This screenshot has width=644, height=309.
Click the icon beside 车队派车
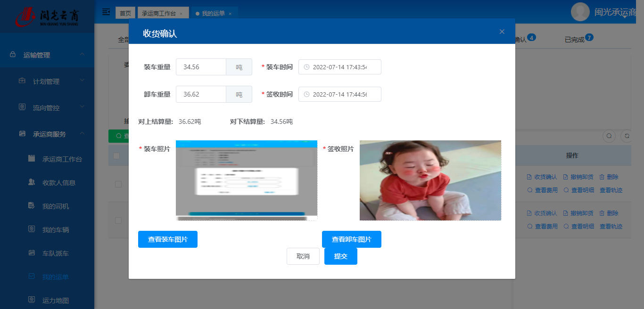click(x=32, y=253)
